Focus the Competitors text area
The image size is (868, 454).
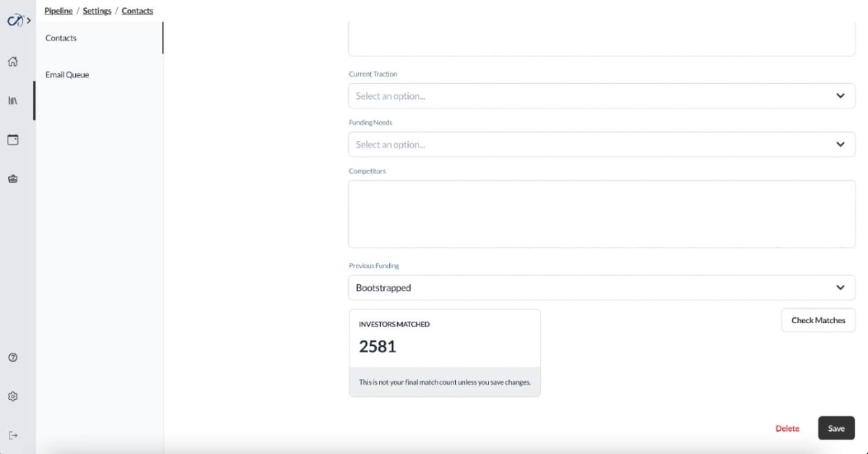coord(602,214)
